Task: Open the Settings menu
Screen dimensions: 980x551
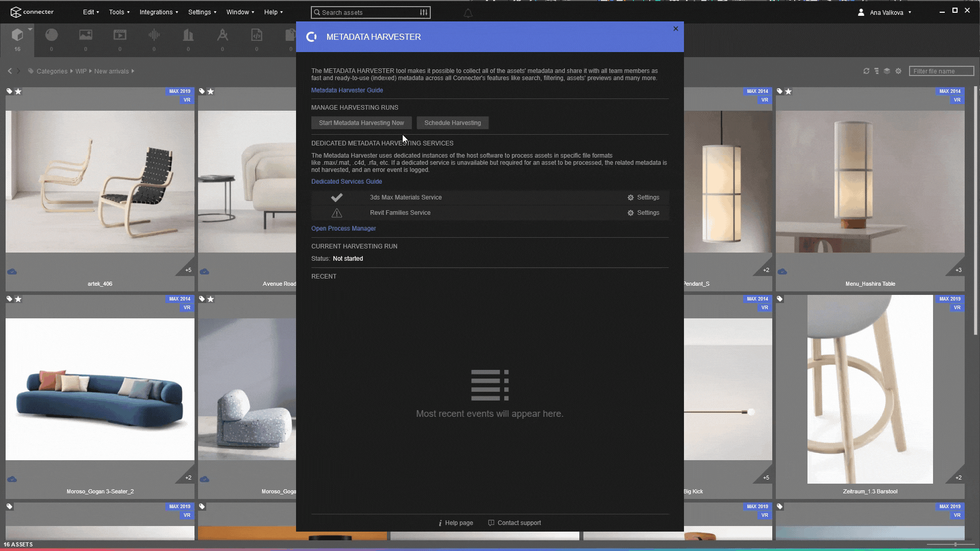Action: [202, 12]
